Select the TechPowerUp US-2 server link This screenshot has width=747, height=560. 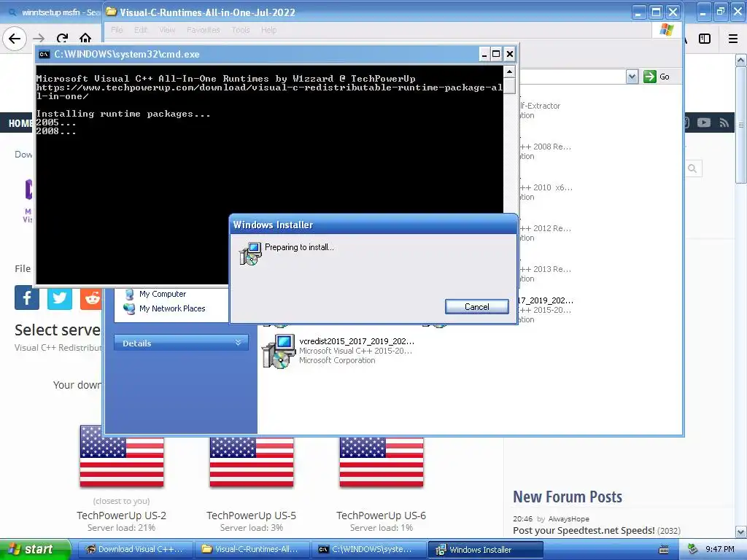pyautogui.click(x=122, y=516)
